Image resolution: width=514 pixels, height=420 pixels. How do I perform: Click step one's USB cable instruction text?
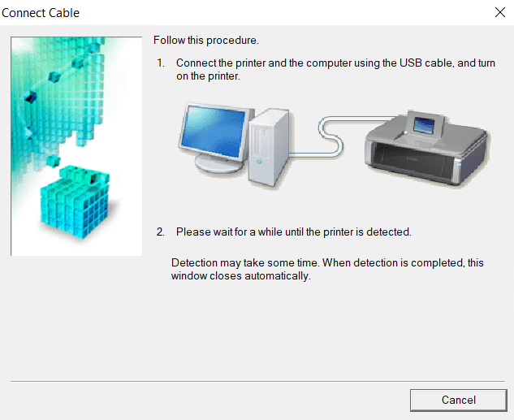click(335, 69)
